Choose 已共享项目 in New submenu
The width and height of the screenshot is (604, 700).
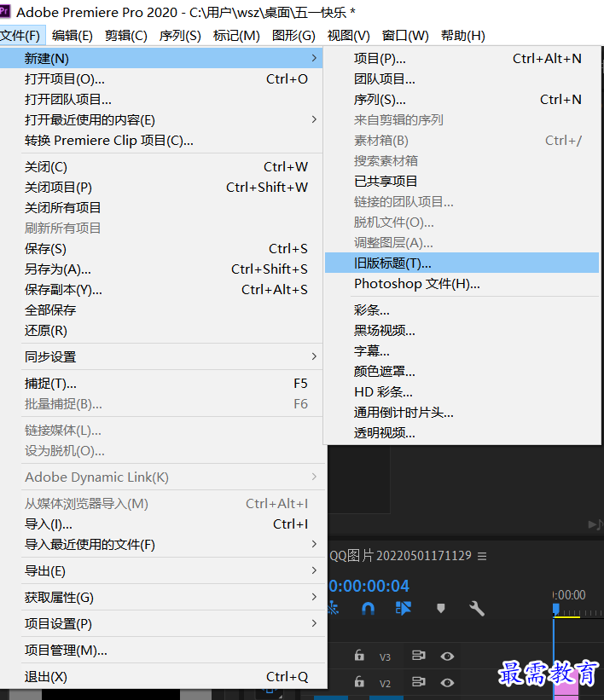pos(462,181)
